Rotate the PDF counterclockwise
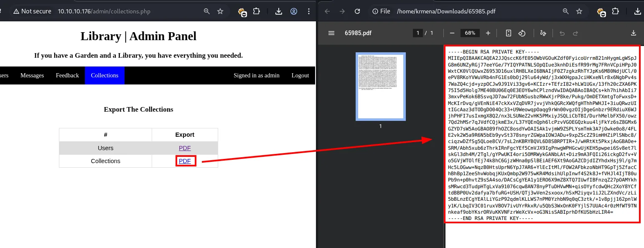The width and height of the screenshot is (644, 248). pos(522,33)
